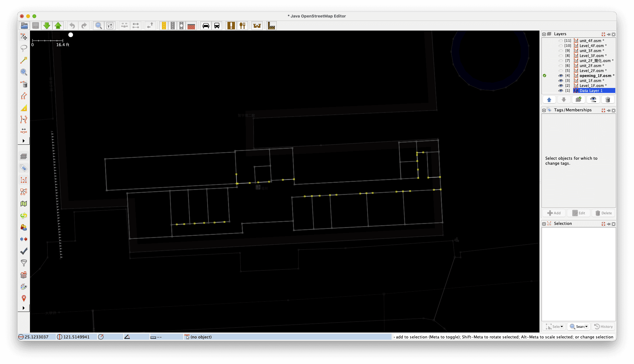Image resolution: width=634 pixels, height=364 pixels.
Task: Click the restaurant fork preset icon
Action: (x=242, y=26)
